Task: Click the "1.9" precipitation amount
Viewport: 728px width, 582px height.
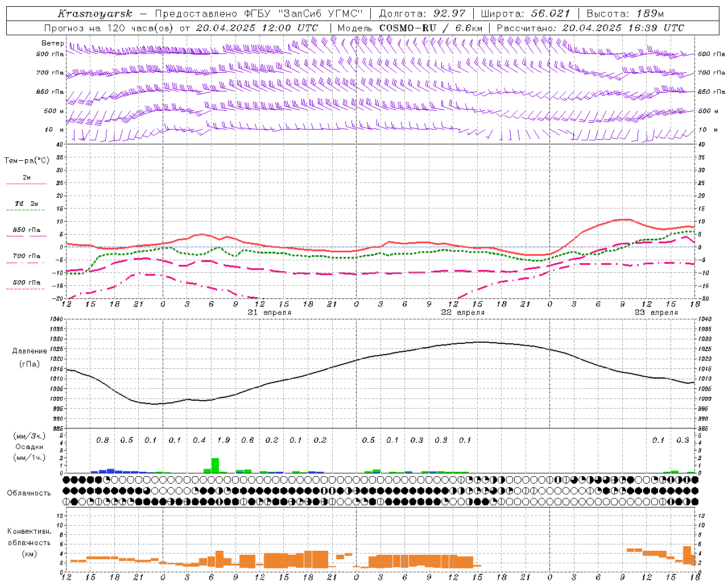Action: pyautogui.click(x=224, y=440)
